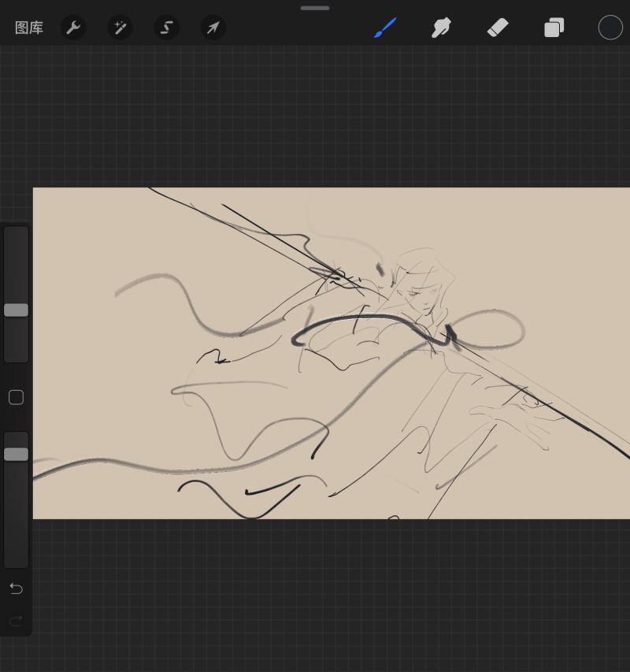Screen dimensions: 630x672
Task: Select the Smudge finger tool
Action: [x=441, y=28]
